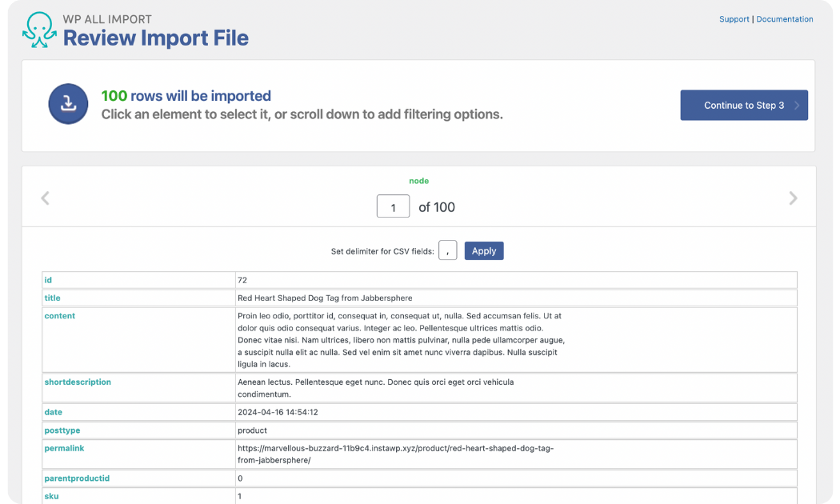Click the CSV delimiter input field
Image resolution: width=840 pixels, height=504 pixels.
click(x=448, y=250)
